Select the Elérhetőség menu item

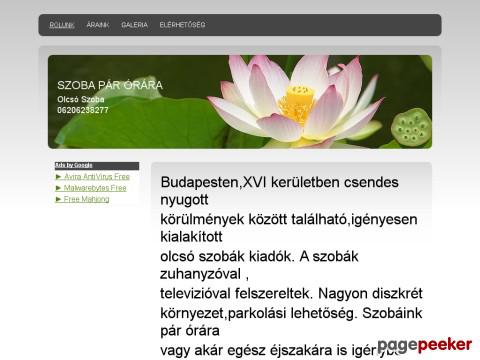click(182, 25)
